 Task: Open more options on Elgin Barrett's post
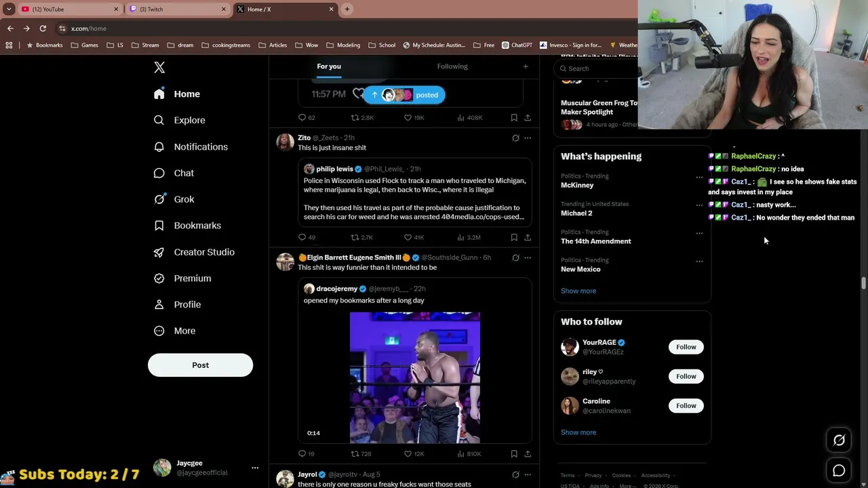[x=528, y=258]
